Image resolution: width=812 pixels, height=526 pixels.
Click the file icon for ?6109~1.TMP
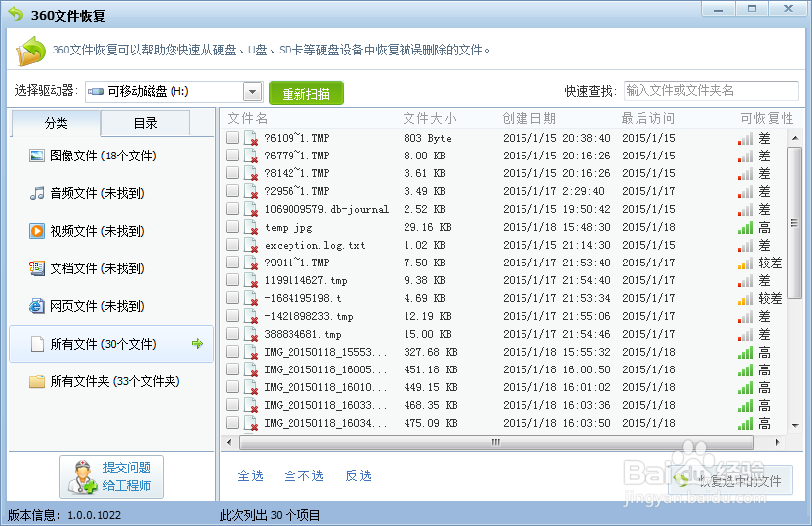tap(251, 138)
